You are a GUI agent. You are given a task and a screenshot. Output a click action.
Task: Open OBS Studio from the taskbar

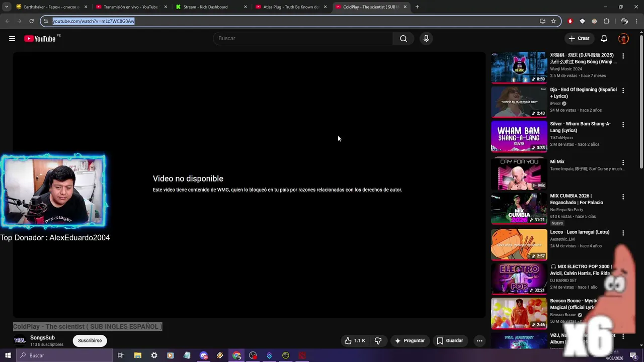click(253, 355)
